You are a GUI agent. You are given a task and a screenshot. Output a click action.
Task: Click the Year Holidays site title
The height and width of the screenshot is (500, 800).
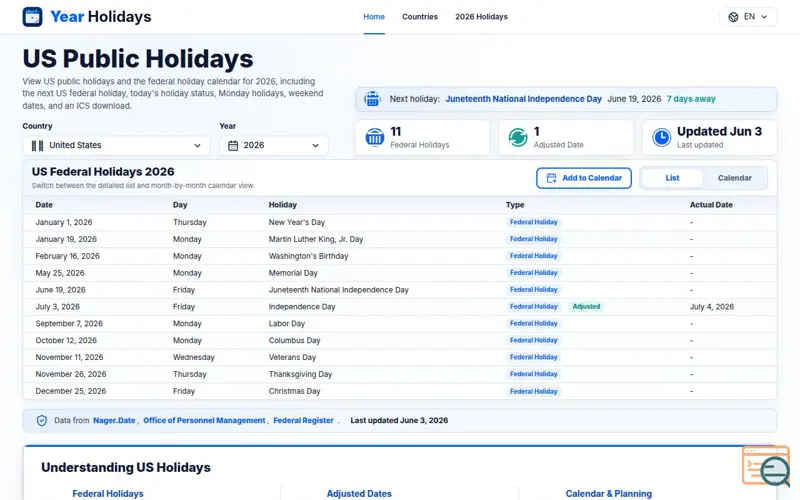[x=101, y=17]
